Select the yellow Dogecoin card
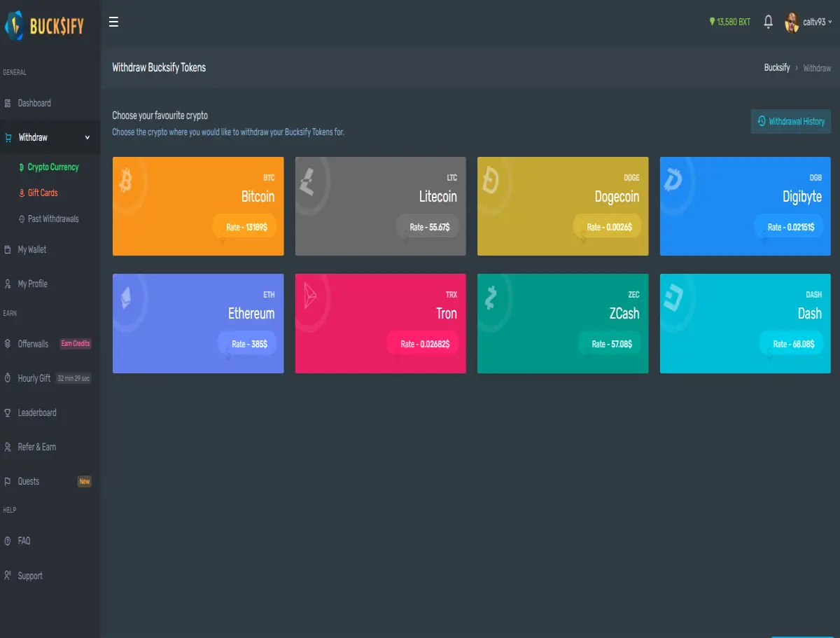 point(563,206)
